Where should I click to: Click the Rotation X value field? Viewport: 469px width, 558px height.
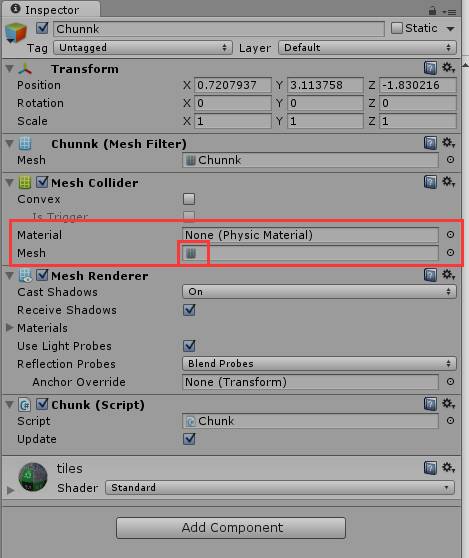click(x=233, y=103)
